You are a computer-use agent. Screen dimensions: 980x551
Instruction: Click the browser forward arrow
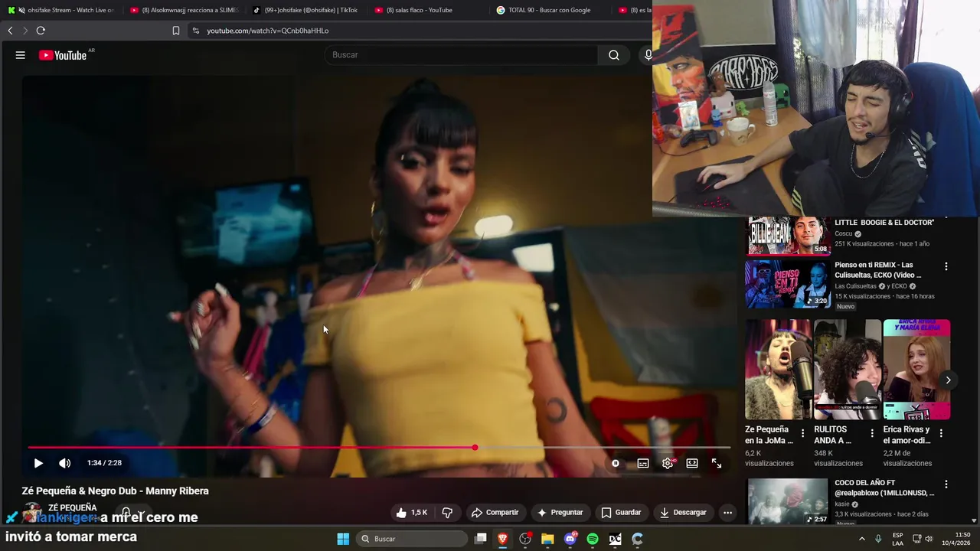(24, 31)
